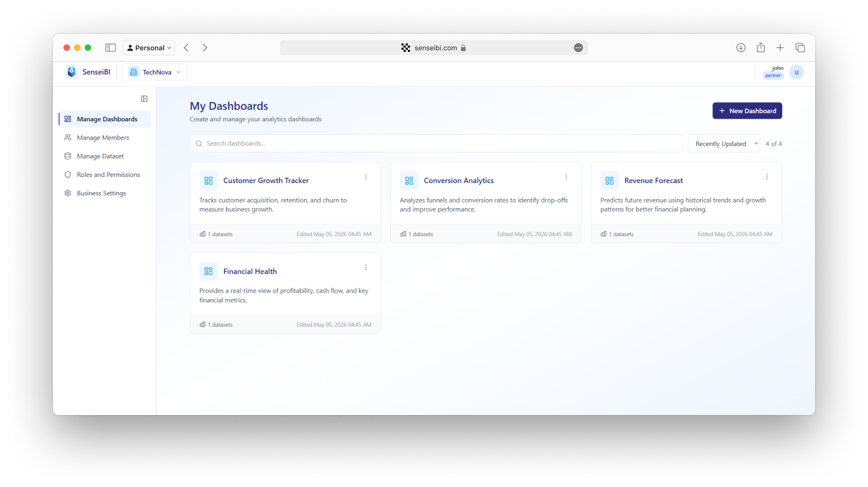The width and height of the screenshot is (868, 487).
Task: Expand the TechNova workspace dropdown
Action: tap(155, 72)
